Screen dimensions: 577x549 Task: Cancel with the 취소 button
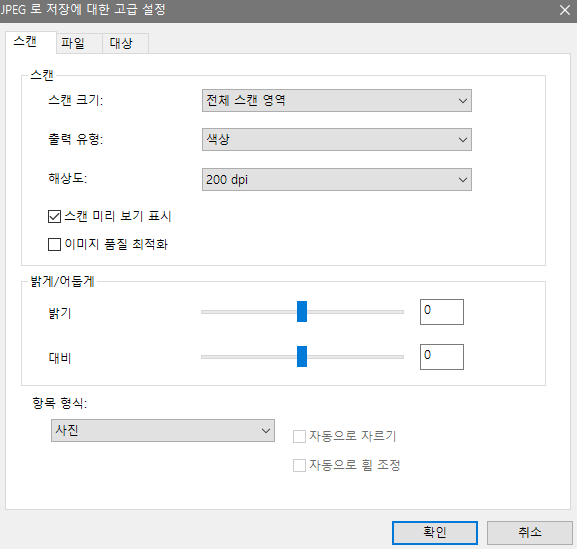coord(530,533)
